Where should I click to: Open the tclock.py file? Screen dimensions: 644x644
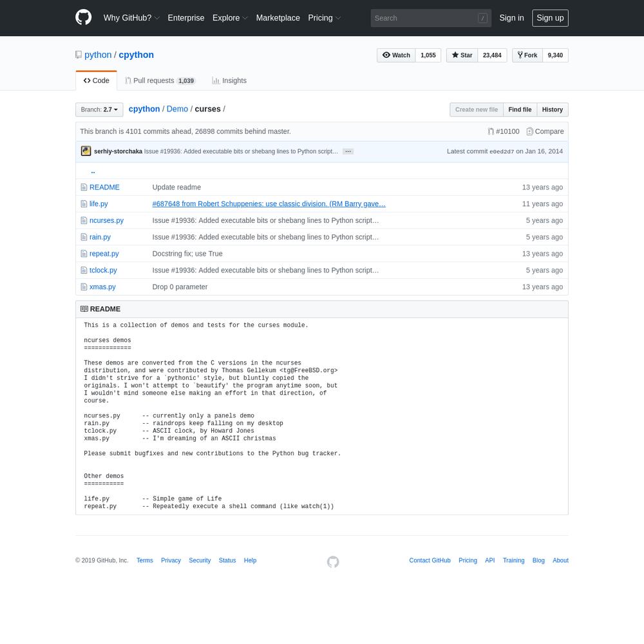click(103, 270)
